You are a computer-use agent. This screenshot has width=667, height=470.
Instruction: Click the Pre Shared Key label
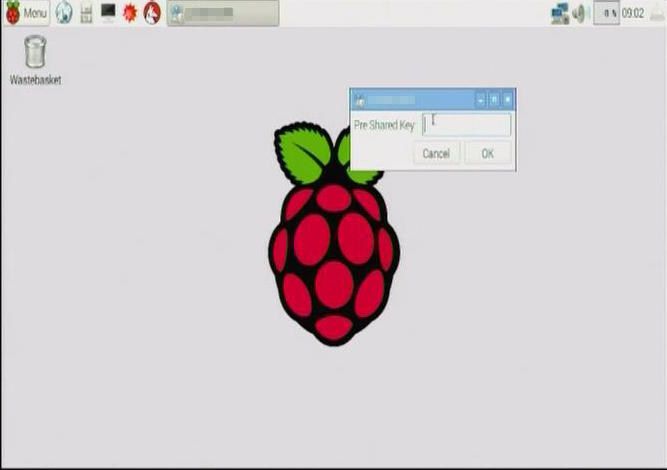(384, 125)
